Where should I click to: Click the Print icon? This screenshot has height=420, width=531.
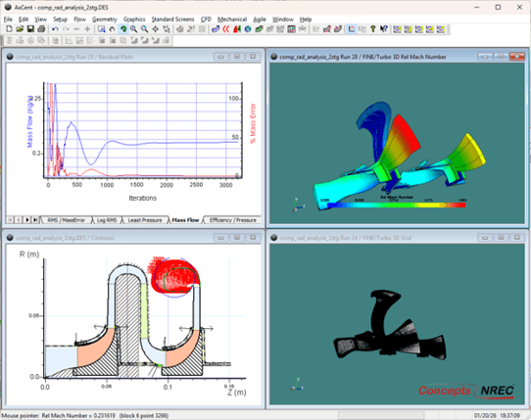click(41, 29)
